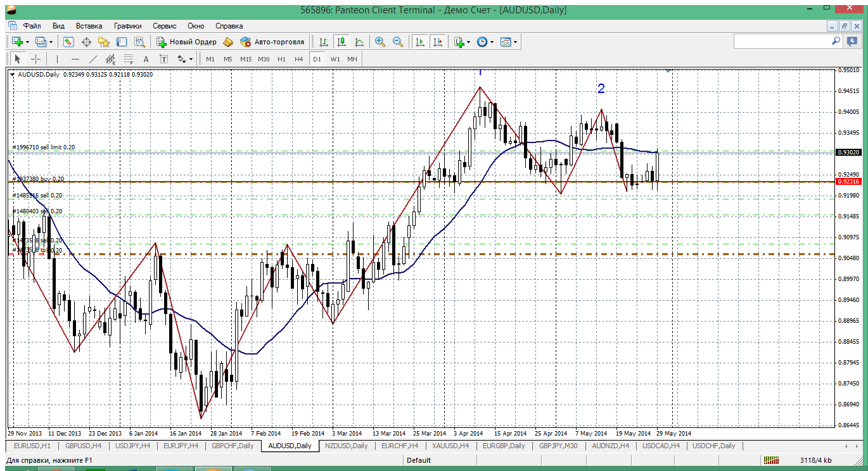Select the horizontal line drawing tool

(x=75, y=59)
